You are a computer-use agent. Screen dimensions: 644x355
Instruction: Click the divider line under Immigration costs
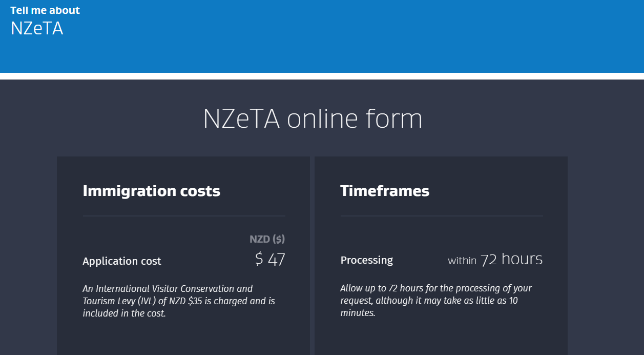[x=184, y=216]
